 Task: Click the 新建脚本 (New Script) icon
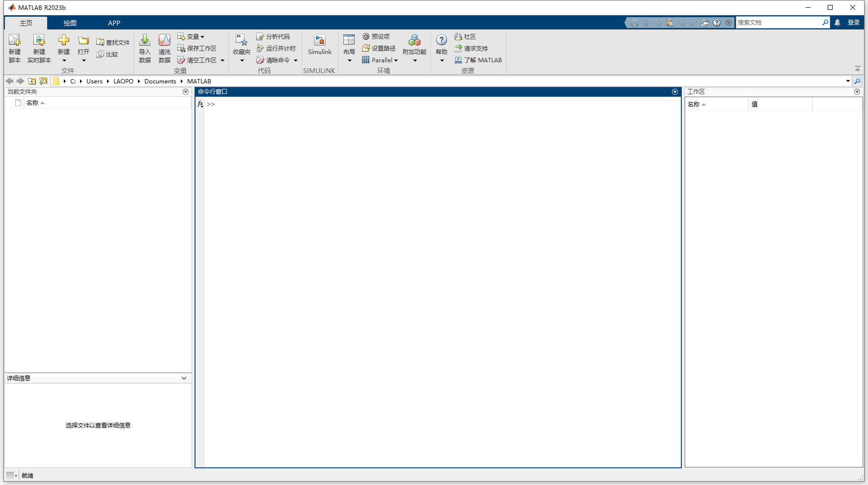tap(15, 40)
